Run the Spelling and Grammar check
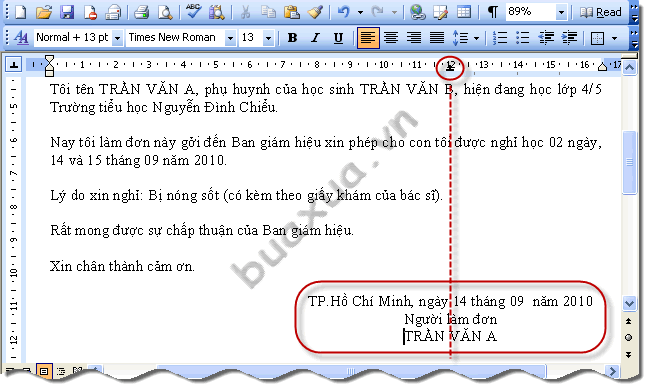 [194, 12]
